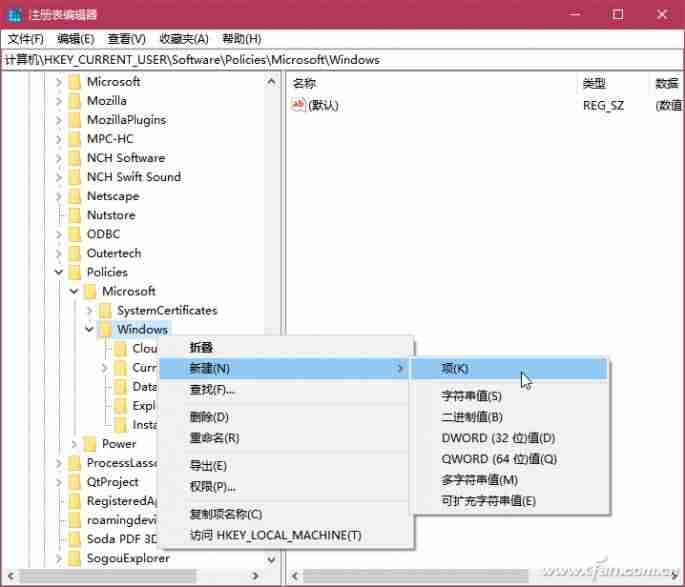Choose 复制项名称(C) in the context menu
This screenshot has height=587, width=685.
[286, 514]
